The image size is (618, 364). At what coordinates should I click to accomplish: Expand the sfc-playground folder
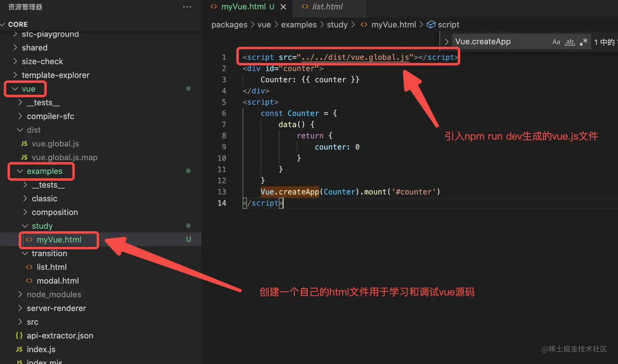[x=50, y=34]
